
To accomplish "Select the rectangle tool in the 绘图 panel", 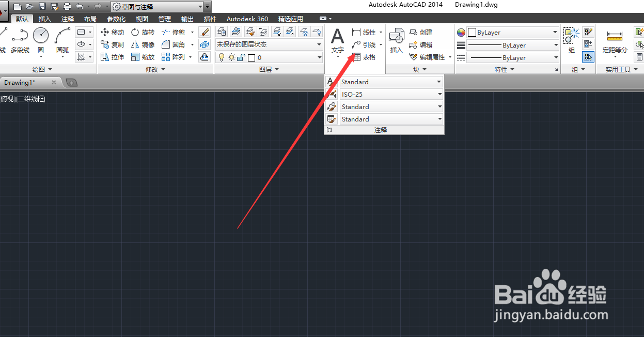I will pos(81,32).
